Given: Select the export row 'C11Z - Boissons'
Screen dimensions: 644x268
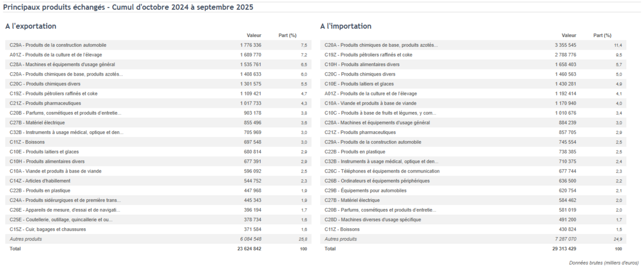Looking at the screenshot, I should point(29,142).
